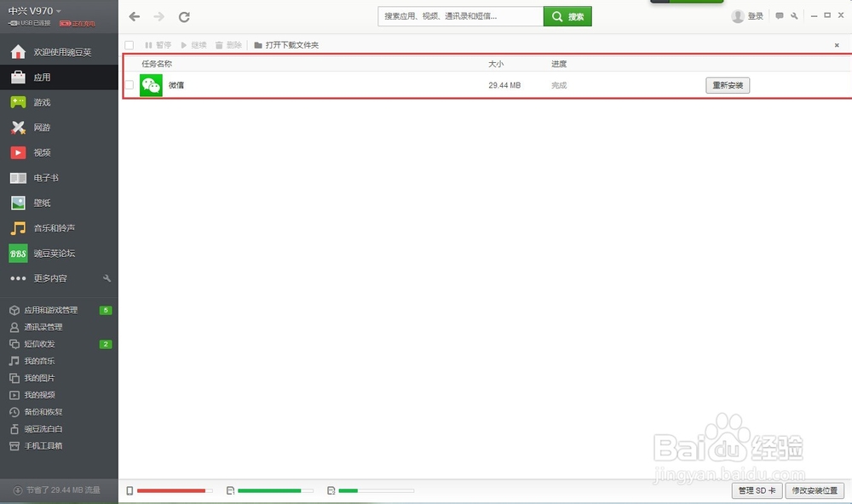
Task: Click the green 搜索 search button
Action: pyautogui.click(x=567, y=16)
